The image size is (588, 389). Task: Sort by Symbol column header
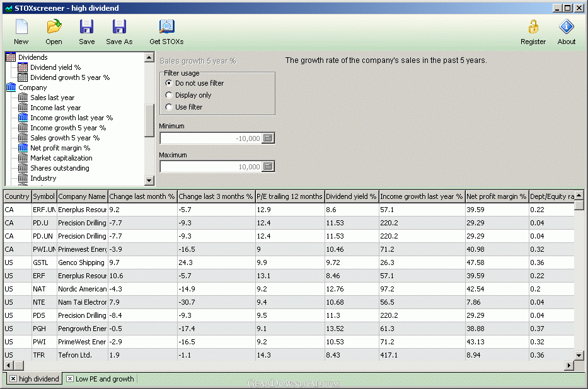[x=44, y=196]
